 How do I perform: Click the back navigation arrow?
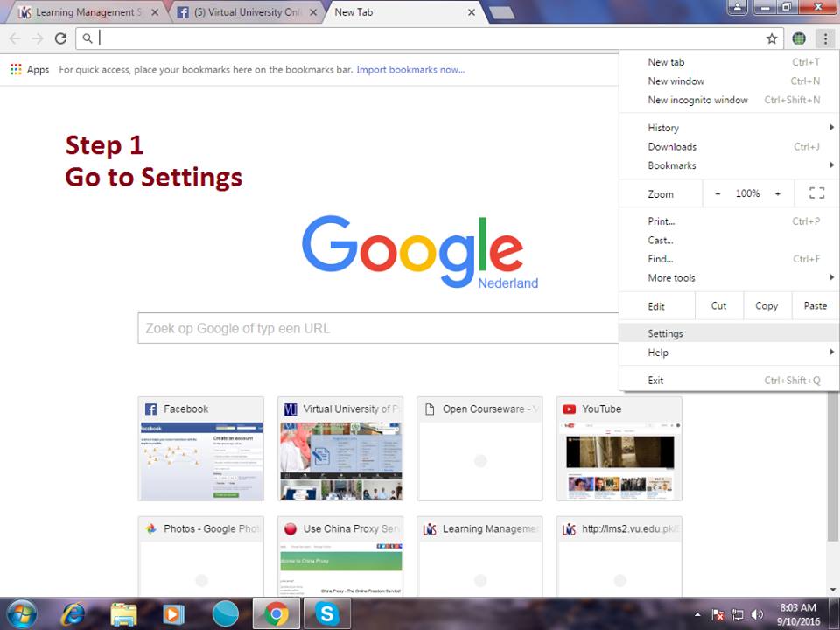(15, 38)
